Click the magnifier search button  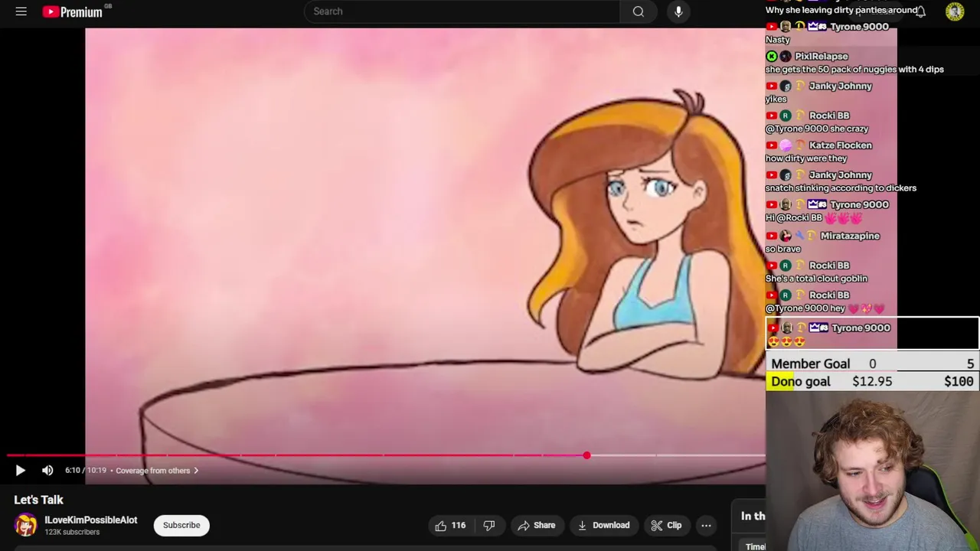pyautogui.click(x=639, y=11)
